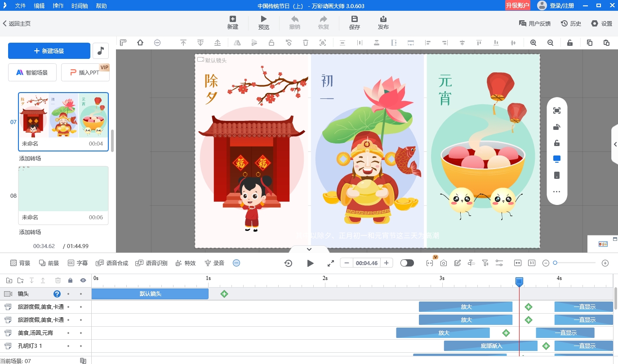Image resolution: width=618 pixels, height=364 pixels.
Task: Open the background music note icon
Action: point(101,51)
